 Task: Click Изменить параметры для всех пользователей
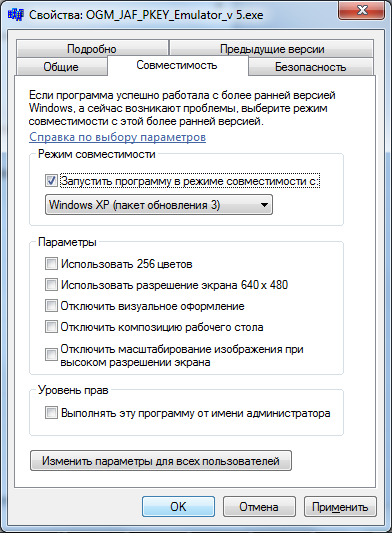tap(161, 461)
